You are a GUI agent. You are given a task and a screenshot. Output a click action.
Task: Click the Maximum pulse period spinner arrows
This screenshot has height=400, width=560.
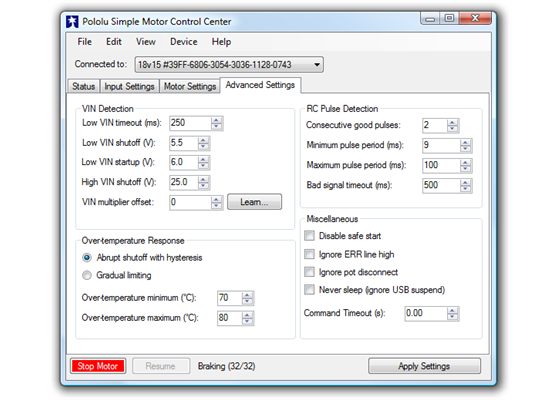(466, 165)
